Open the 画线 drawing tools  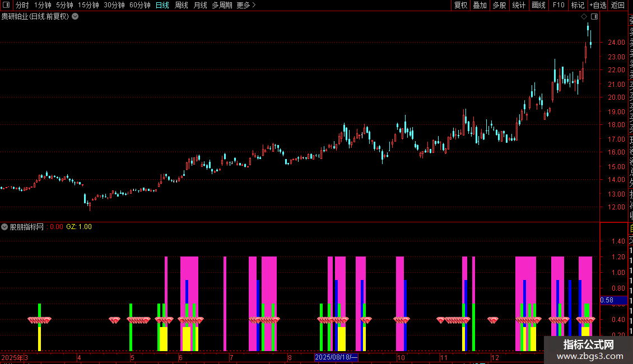tap(538, 5)
